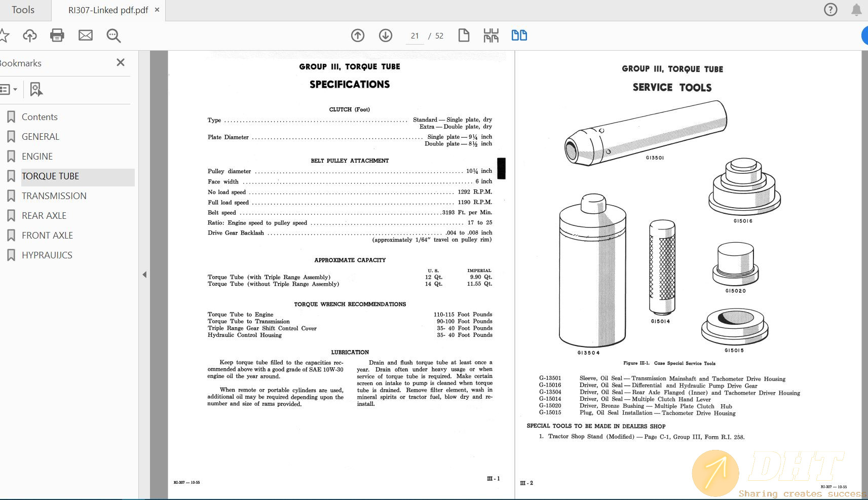868x500 pixels.
Task: Toggle two-page view mode
Action: coord(519,35)
